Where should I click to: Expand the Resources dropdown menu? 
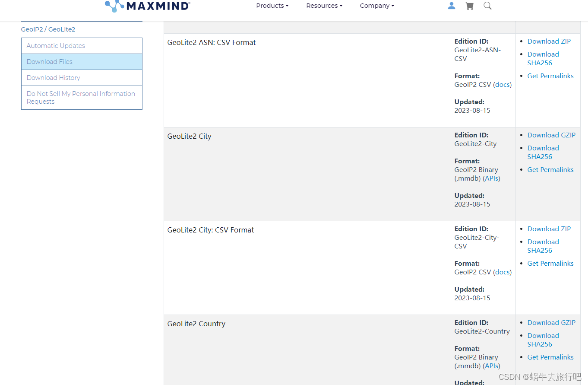pyautogui.click(x=324, y=6)
